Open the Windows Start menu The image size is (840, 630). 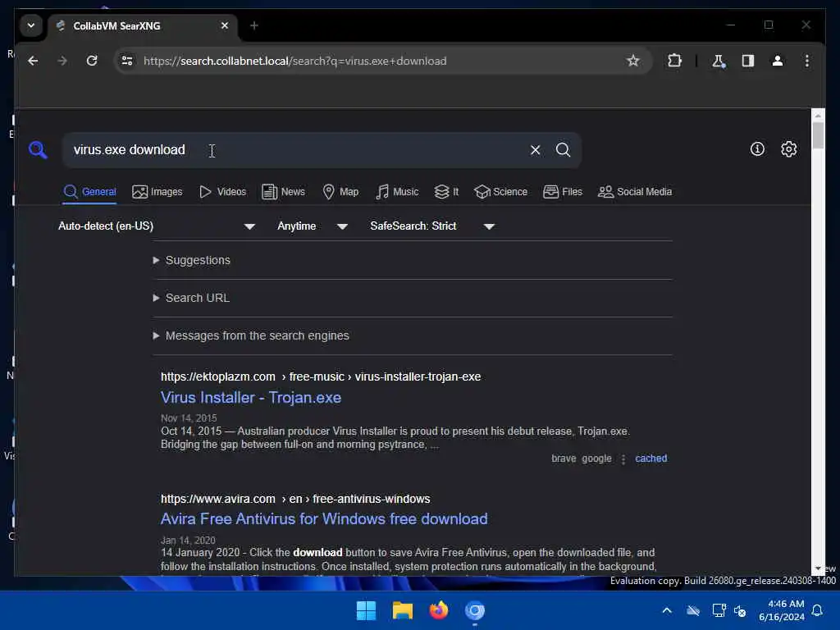pyautogui.click(x=366, y=610)
